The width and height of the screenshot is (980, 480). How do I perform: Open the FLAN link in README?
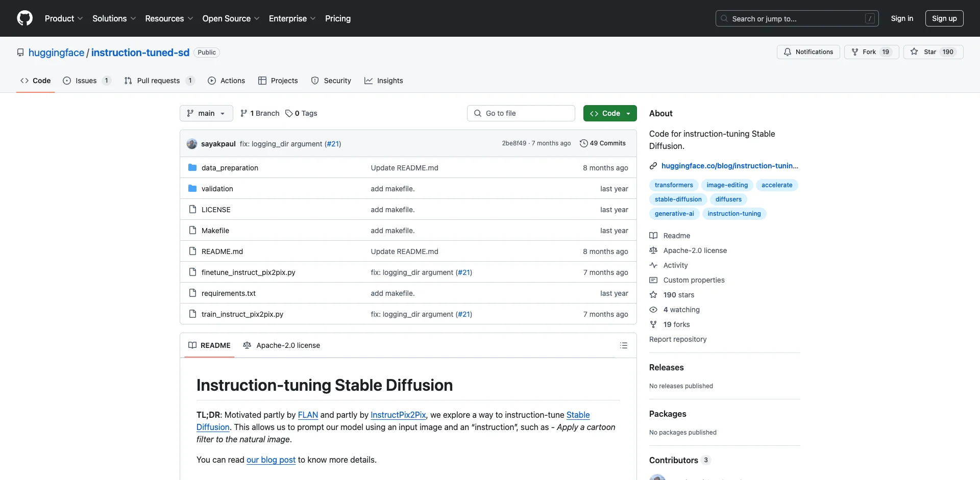[x=308, y=415]
